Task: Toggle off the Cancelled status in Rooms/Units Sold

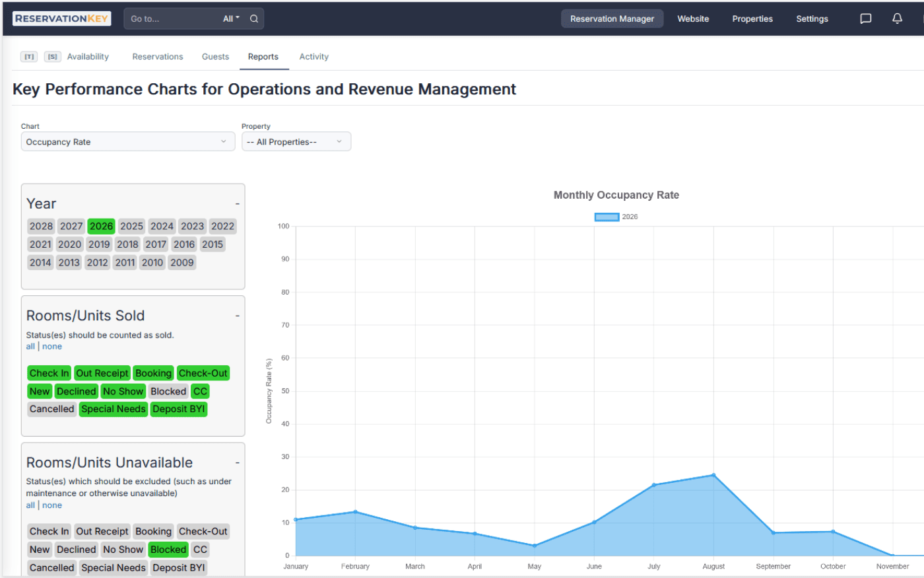Action: (x=51, y=408)
